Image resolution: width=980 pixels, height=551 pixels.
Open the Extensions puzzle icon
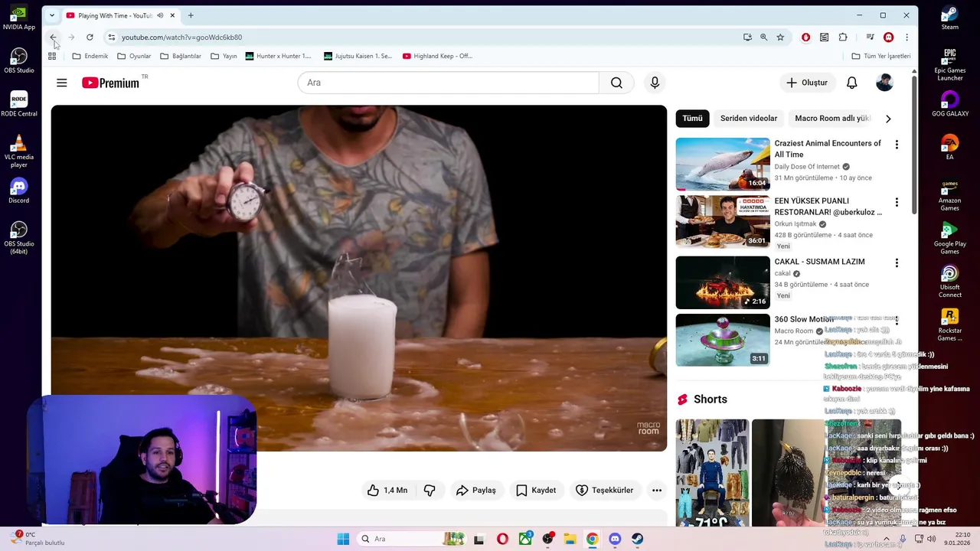843,37
